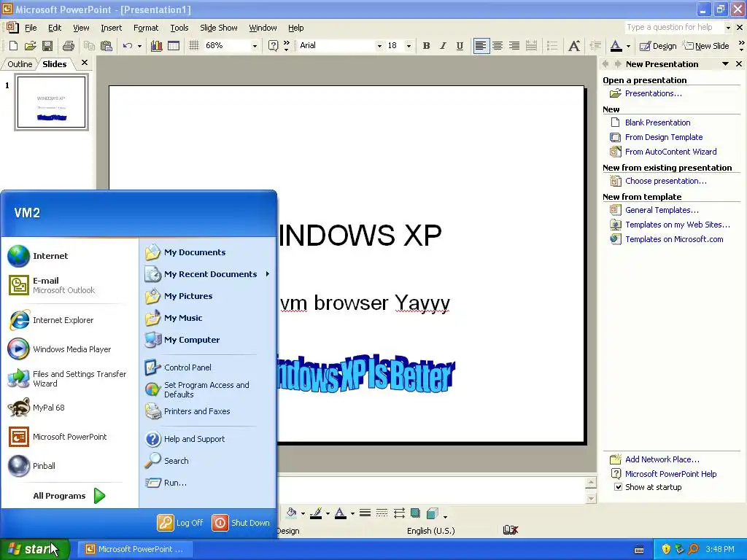
Task: Toggle Bold formatting
Action: [x=426, y=46]
